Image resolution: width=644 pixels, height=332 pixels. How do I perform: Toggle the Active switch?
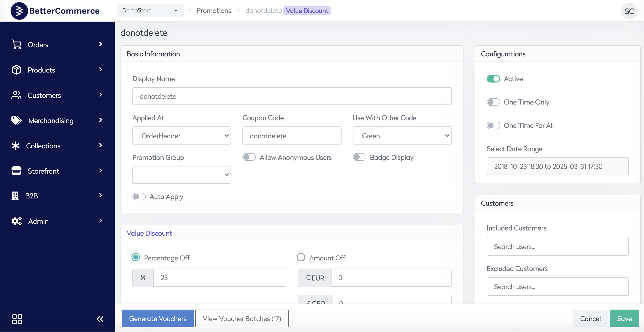[x=493, y=79]
